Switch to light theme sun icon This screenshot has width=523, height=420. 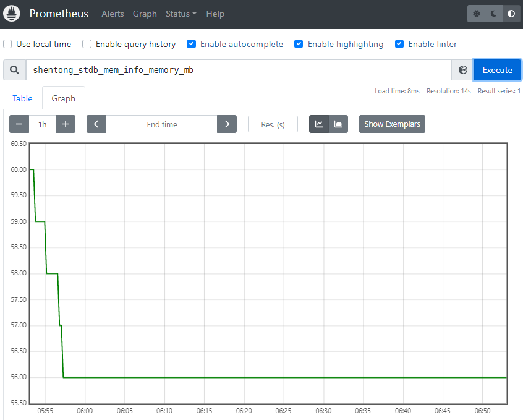477,14
